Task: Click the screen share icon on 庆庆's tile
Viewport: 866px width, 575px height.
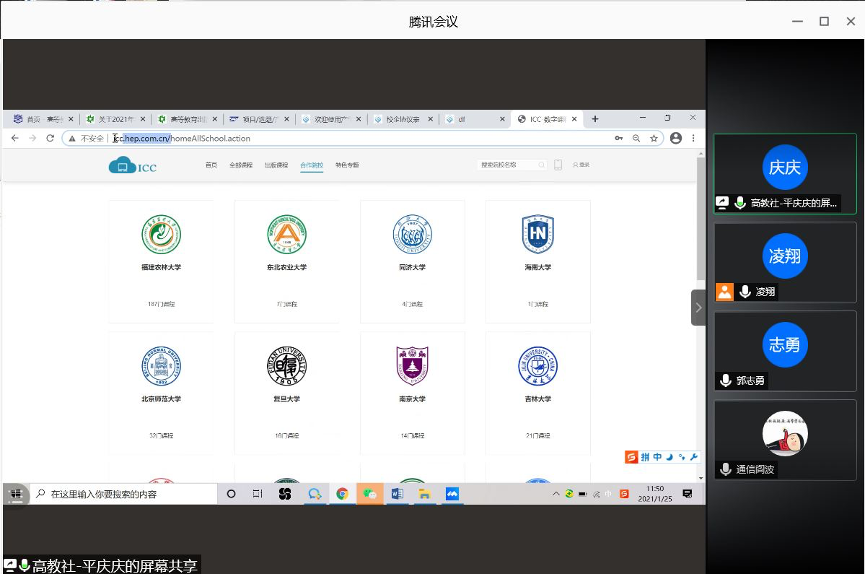Action: point(723,203)
